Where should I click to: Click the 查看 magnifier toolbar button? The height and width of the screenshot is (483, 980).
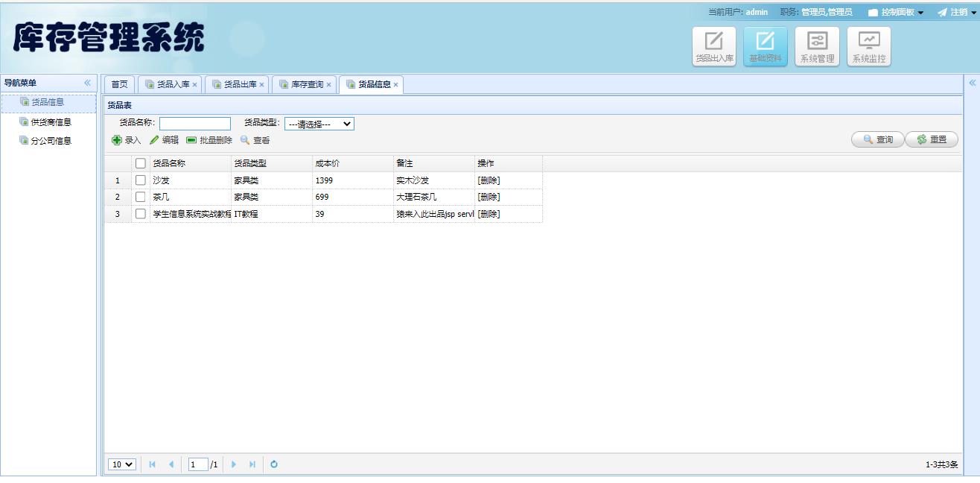[x=255, y=140]
